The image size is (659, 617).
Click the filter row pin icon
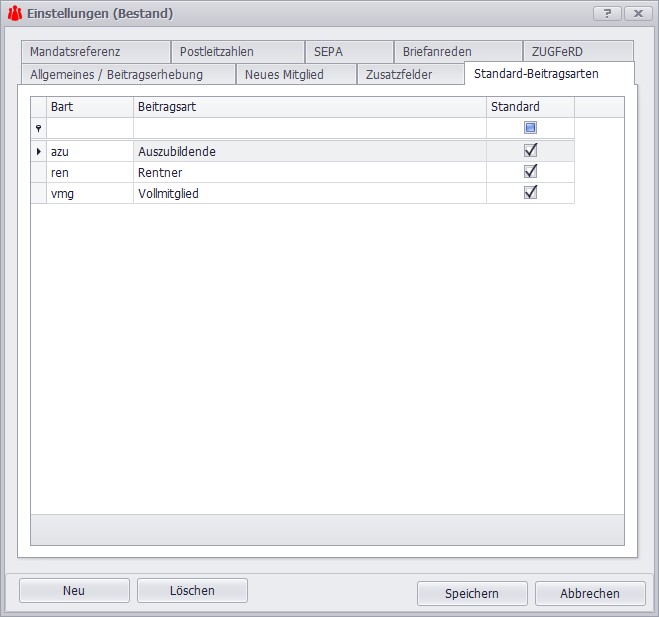click(39, 128)
